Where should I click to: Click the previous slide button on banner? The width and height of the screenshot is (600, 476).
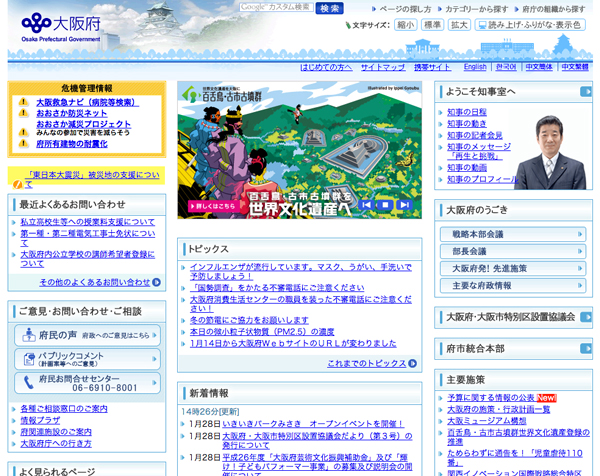click(365, 205)
